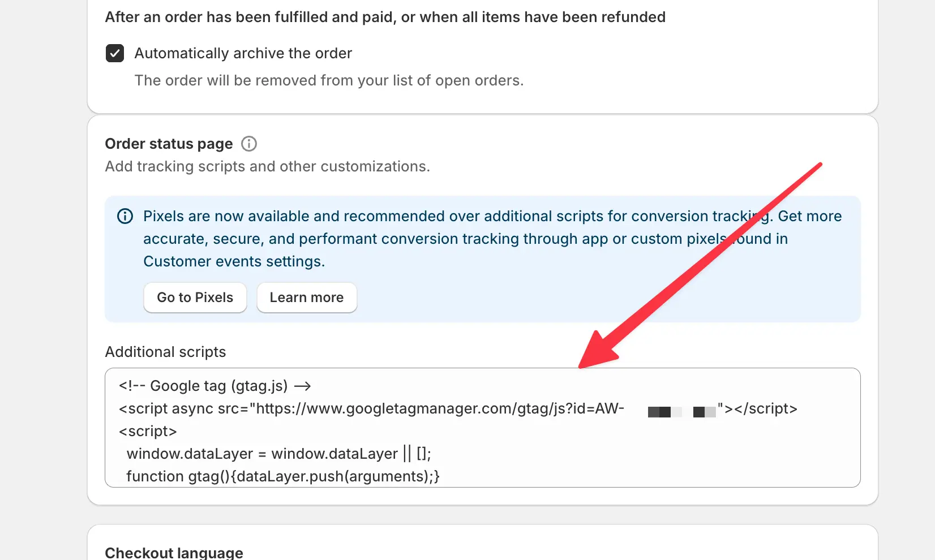Click 'Add tracking scripts and other customizations.' text
This screenshot has width=935, height=560.
coord(268,166)
